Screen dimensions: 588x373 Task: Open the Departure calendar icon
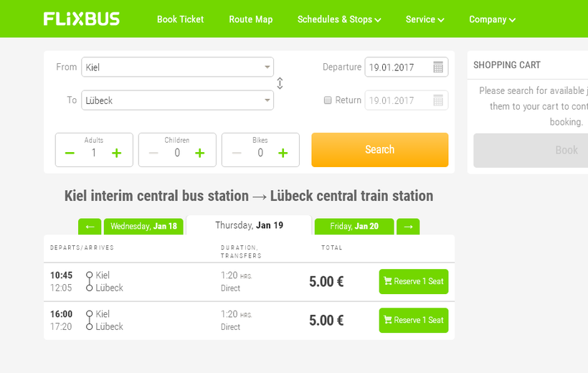coord(438,67)
